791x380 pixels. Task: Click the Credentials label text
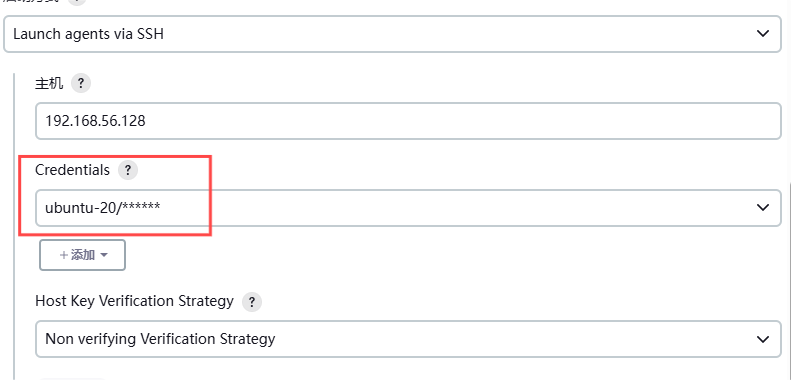tap(72, 170)
